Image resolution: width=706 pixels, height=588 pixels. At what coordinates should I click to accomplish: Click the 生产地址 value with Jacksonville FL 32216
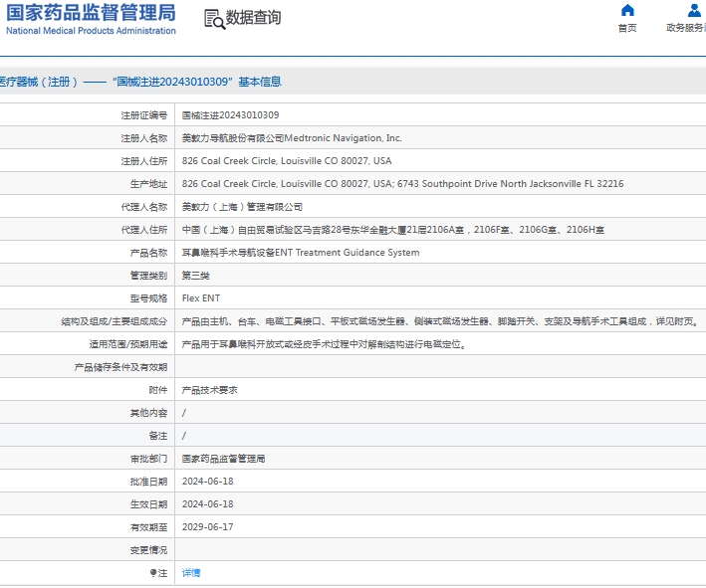pyautogui.click(x=402, y=184)
